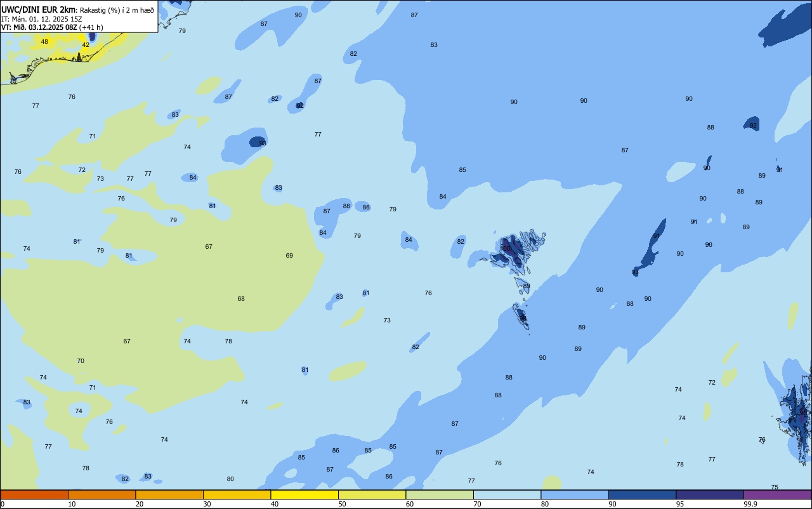This screenshot has width=812, height=509.
Task: Click the '(+41 h)' forecast offset text
Action: (92, 27)
